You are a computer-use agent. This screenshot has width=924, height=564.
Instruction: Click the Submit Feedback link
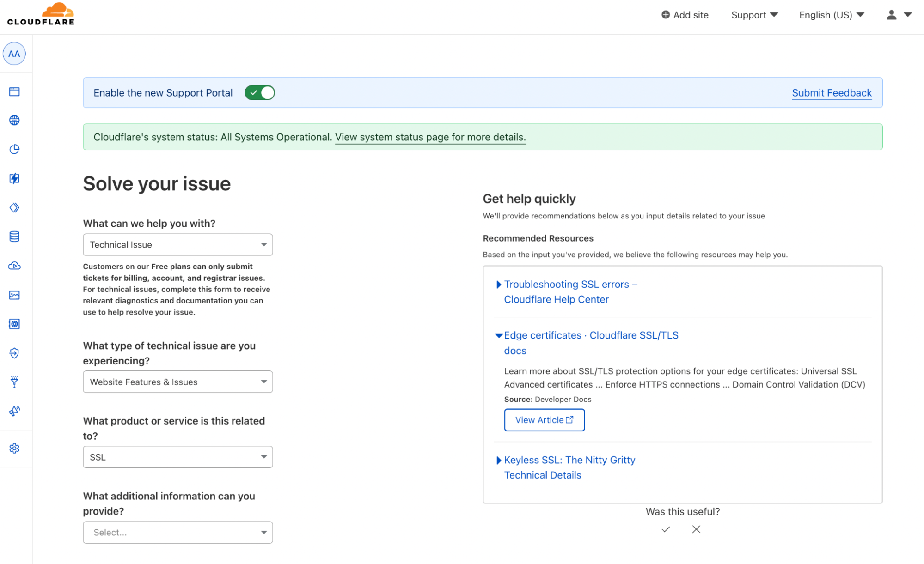click(x=832, y=93)
